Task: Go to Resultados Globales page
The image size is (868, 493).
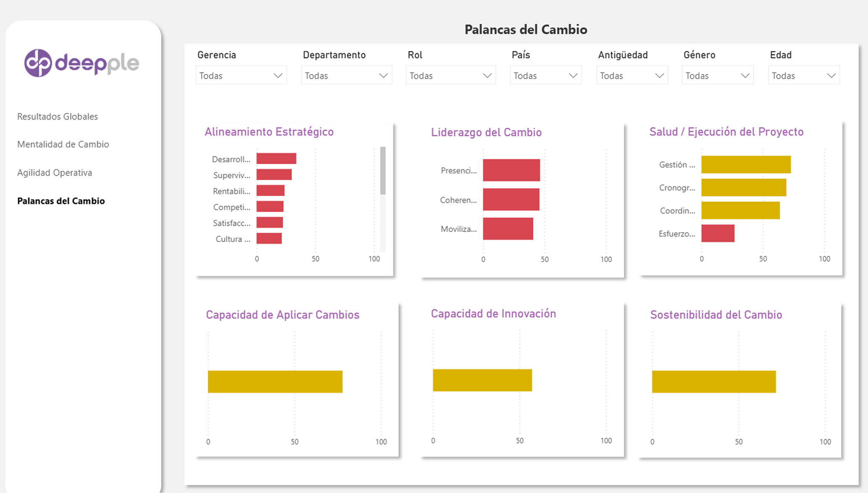Action: pyautogui.click(x=58, y=117)
